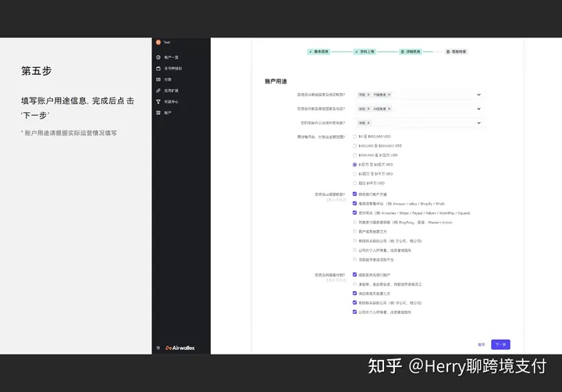
Task: Uncheck 提款至同名银行账户 in payment destinations
Action: [354, 275]
